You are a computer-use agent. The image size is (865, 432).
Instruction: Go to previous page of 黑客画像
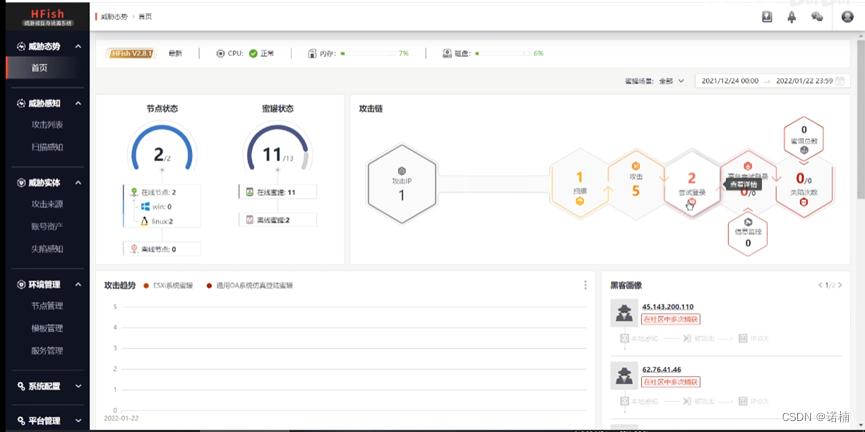pos(820,285)
